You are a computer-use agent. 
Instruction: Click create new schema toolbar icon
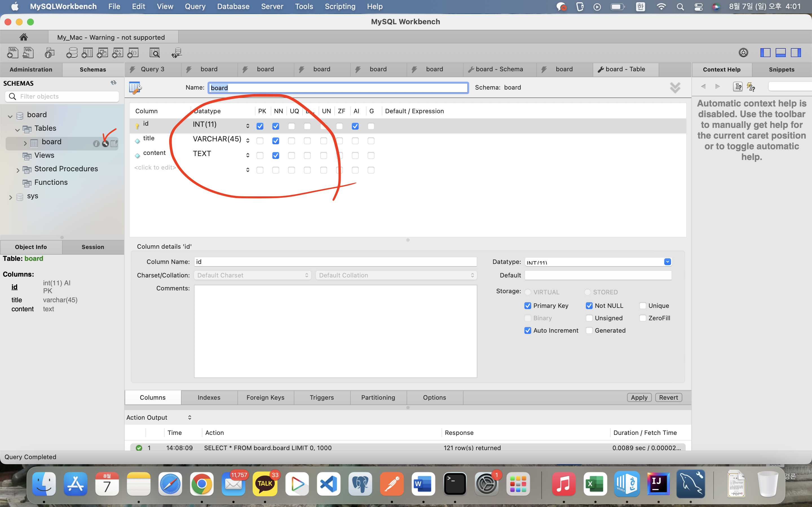click(71, 53)
